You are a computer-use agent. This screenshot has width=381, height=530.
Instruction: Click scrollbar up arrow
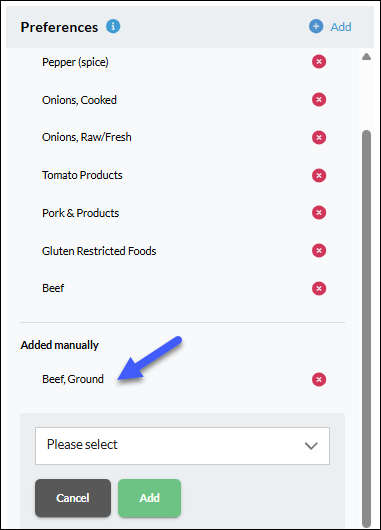366,56
